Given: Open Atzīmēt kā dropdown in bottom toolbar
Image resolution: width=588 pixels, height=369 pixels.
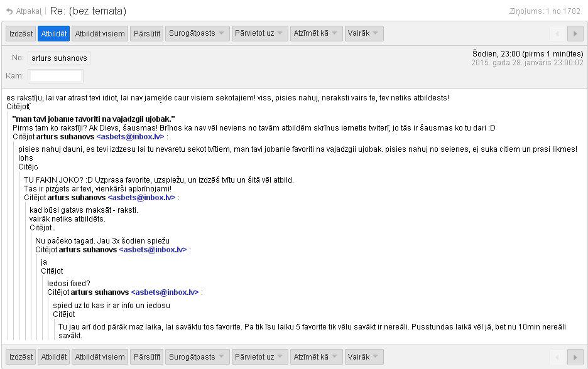Looking at the screenshot, I should tap(316, 357).
